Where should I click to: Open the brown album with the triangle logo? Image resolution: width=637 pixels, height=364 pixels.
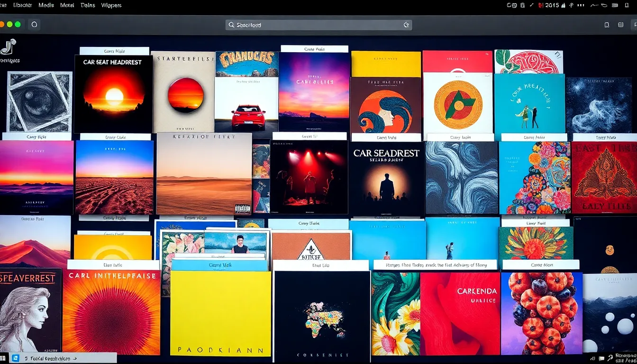(x=311, y=246)
